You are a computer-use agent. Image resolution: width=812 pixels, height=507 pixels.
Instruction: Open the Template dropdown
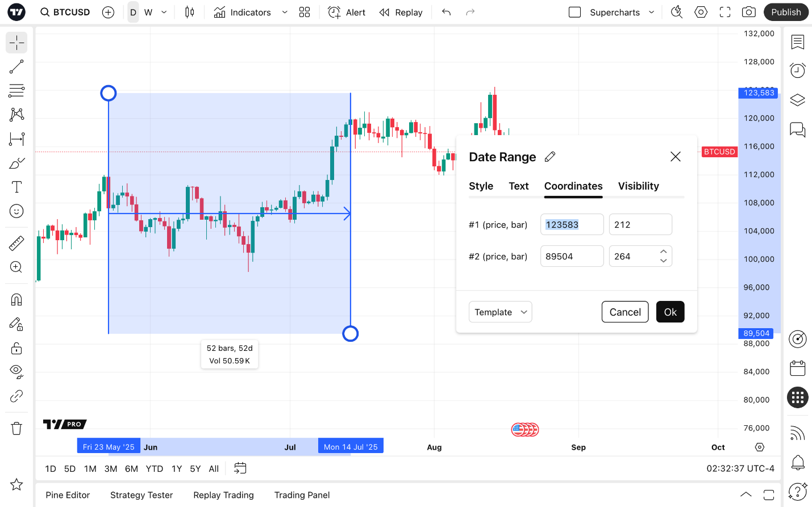501,312
